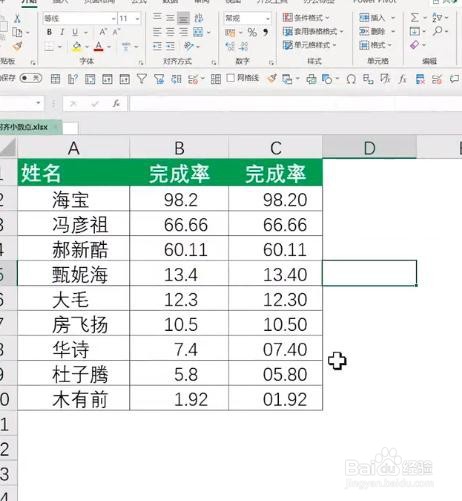
Task: Click the quick toolbar broom icon
Action: click(x=272, y=79)
